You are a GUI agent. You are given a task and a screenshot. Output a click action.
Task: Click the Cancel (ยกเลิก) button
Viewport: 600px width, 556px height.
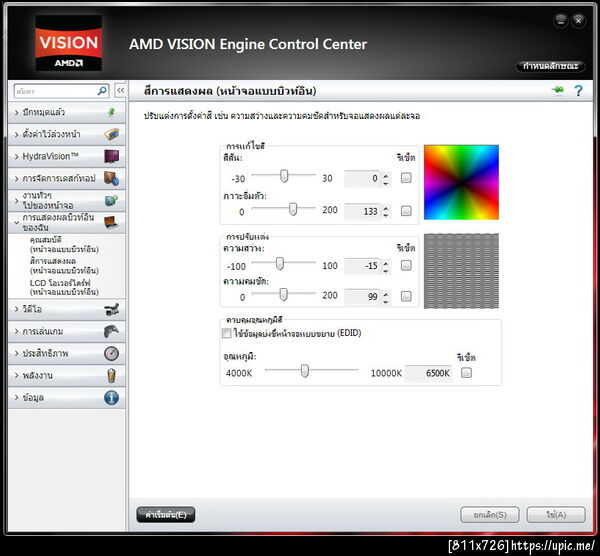point(490,515)
